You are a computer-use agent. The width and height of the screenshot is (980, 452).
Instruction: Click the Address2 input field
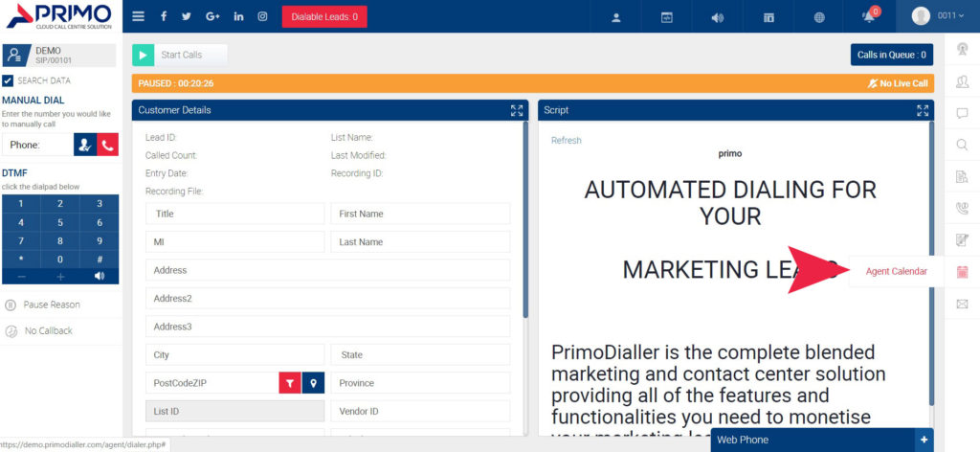coord(328,298)
